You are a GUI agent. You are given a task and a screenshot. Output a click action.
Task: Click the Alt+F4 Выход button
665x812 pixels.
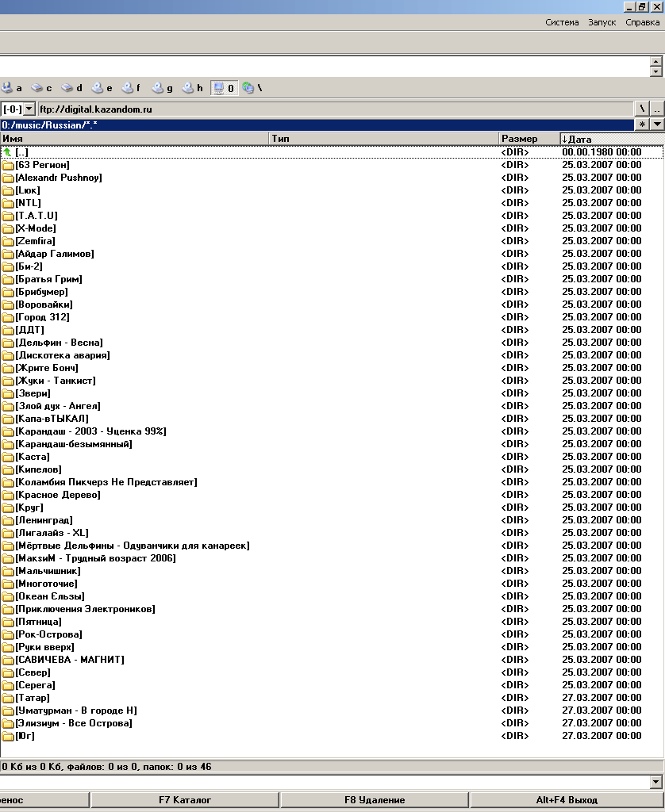point(567,800)
